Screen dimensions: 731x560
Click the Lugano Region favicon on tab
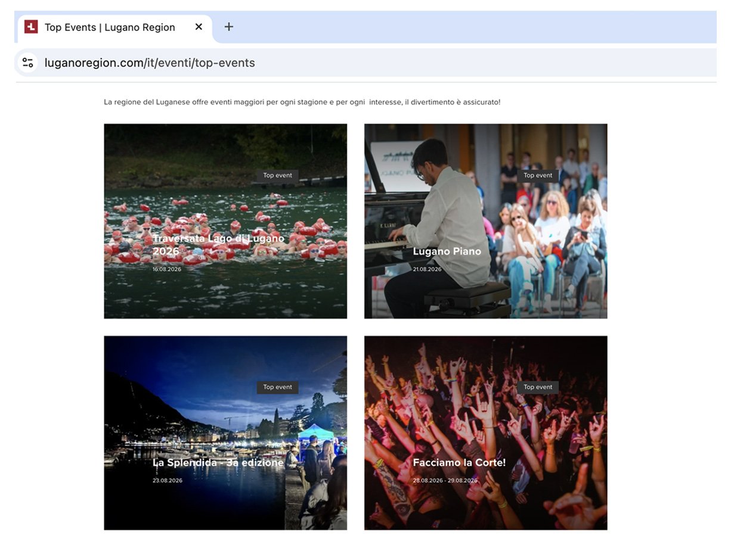pyautogui.click(x=31, y=27)
